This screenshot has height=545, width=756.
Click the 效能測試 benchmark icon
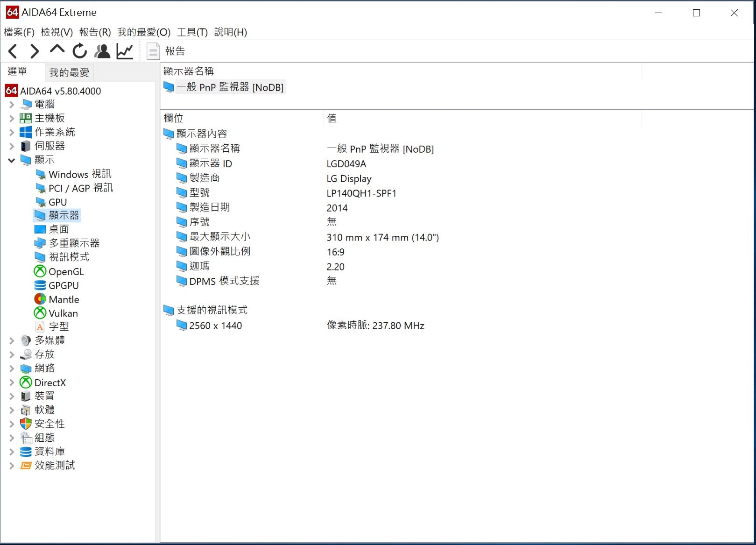[x=26, y=466]
